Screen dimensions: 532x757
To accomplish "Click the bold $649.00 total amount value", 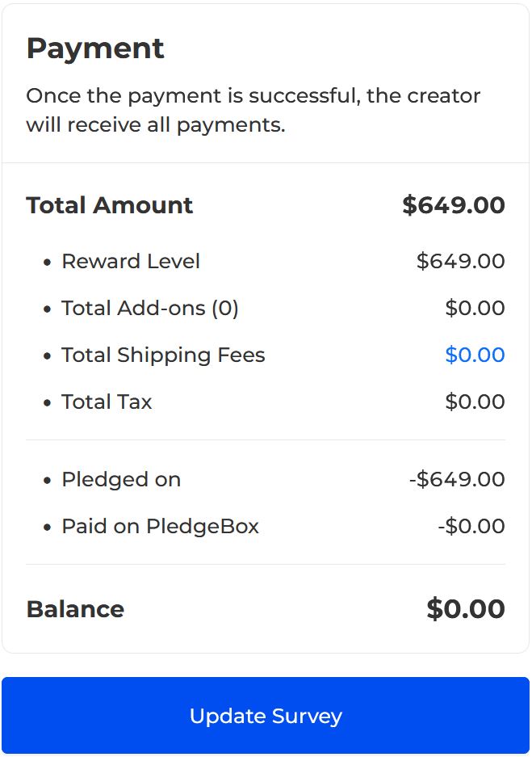I will (x=454, y=205).
